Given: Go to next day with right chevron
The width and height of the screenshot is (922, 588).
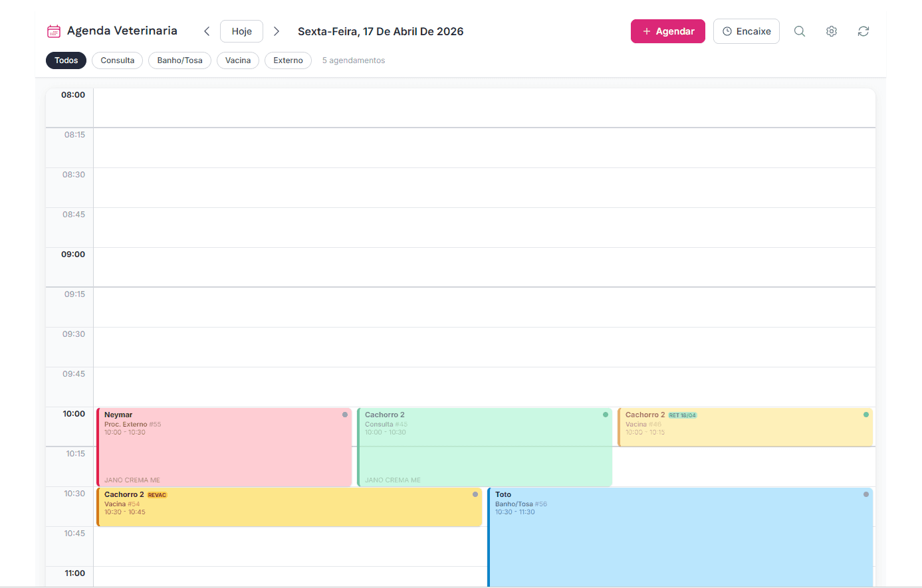Looking at the screenshot, I should (x=277, y=31).
